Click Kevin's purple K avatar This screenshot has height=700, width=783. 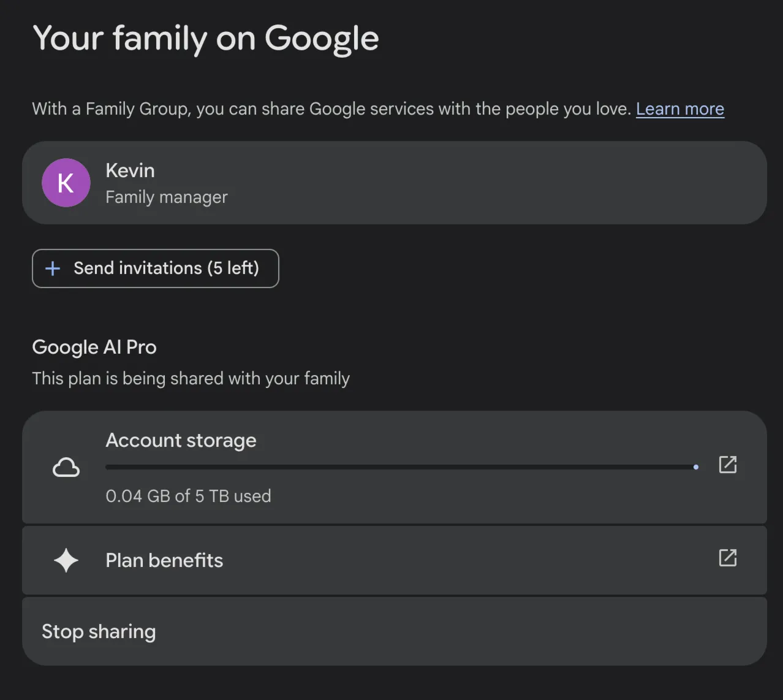click(66, 183)
